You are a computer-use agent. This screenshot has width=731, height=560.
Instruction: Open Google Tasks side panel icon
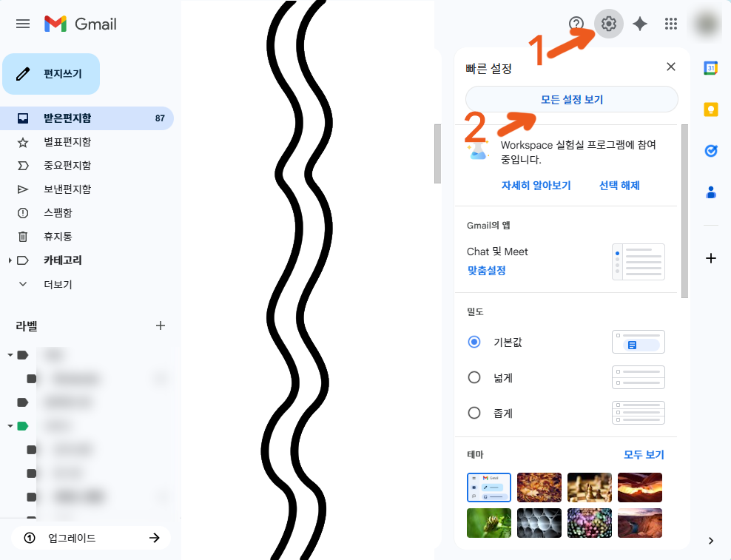[x=710, y=151]
